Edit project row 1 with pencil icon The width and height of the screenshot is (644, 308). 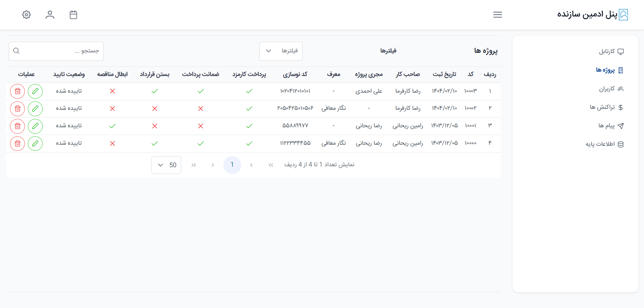35,91
